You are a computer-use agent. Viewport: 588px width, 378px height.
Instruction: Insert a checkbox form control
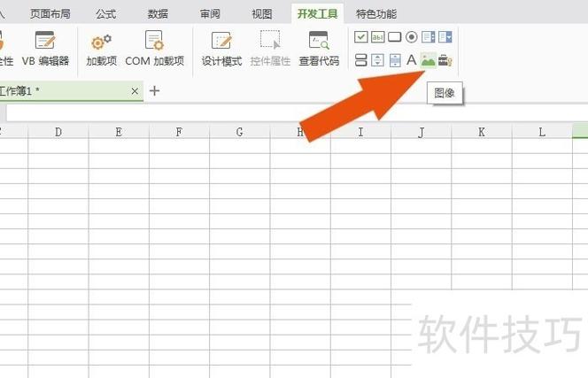point(360,37)
